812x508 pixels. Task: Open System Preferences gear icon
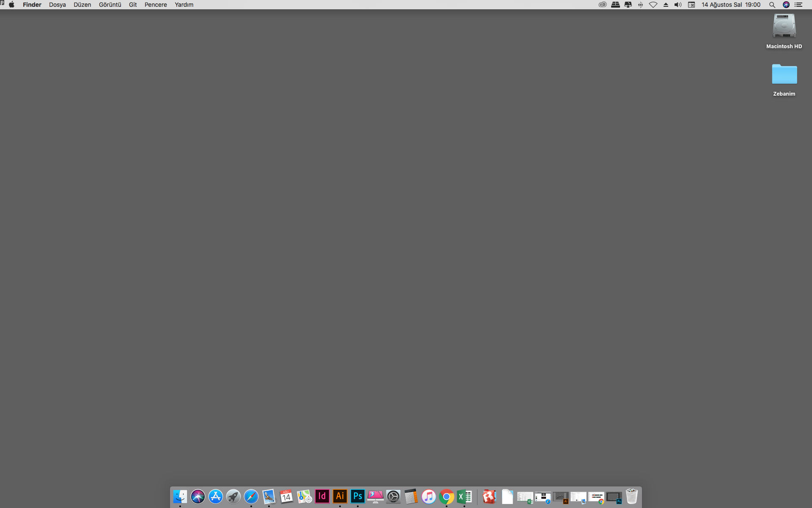[x=393, y=497]
